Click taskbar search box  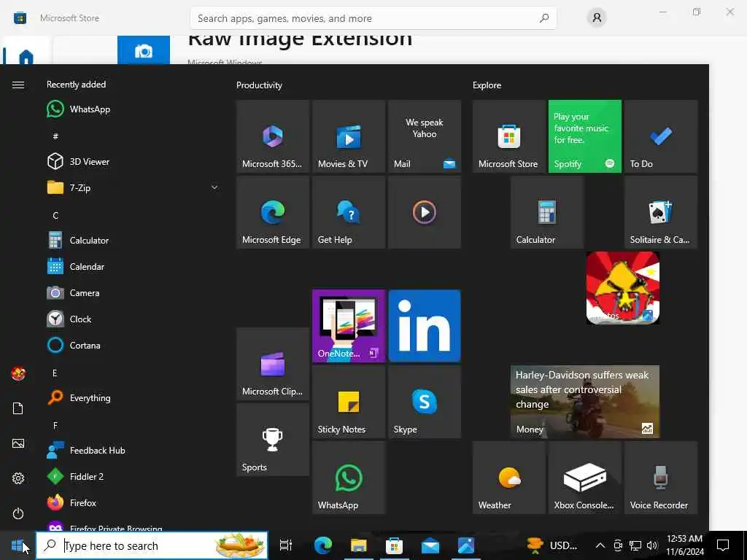click(x=152, y=545)
